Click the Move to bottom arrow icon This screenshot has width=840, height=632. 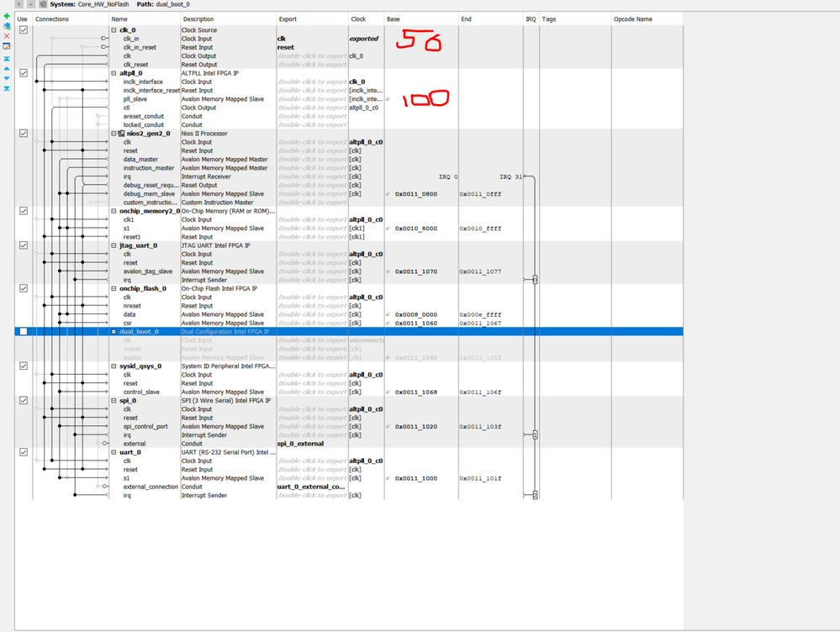(7, 89)
